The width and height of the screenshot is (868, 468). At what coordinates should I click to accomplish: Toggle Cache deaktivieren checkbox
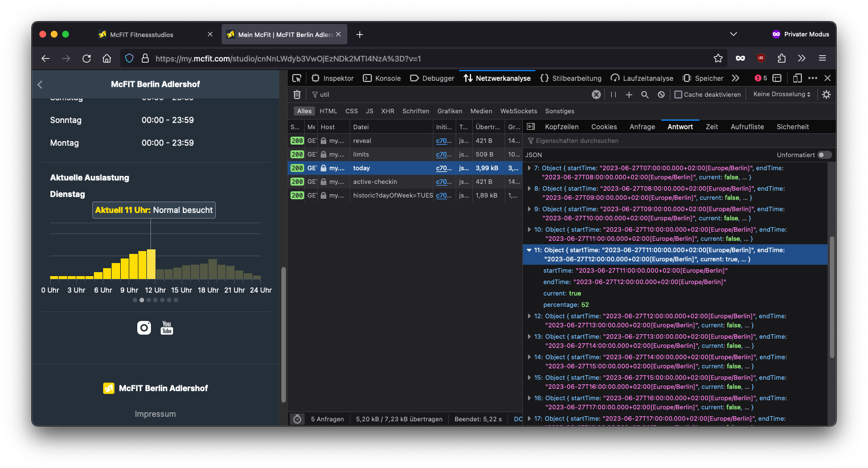tap(678, 95)
